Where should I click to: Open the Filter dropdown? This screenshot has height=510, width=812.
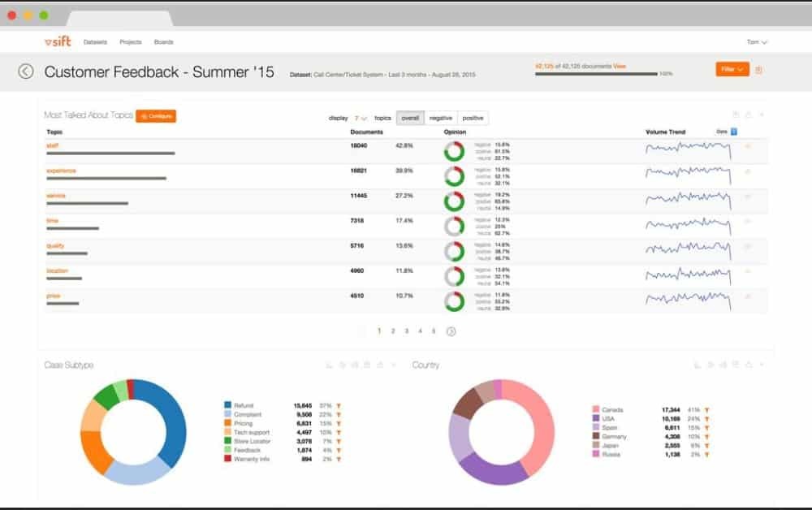[x=732, y=70]
